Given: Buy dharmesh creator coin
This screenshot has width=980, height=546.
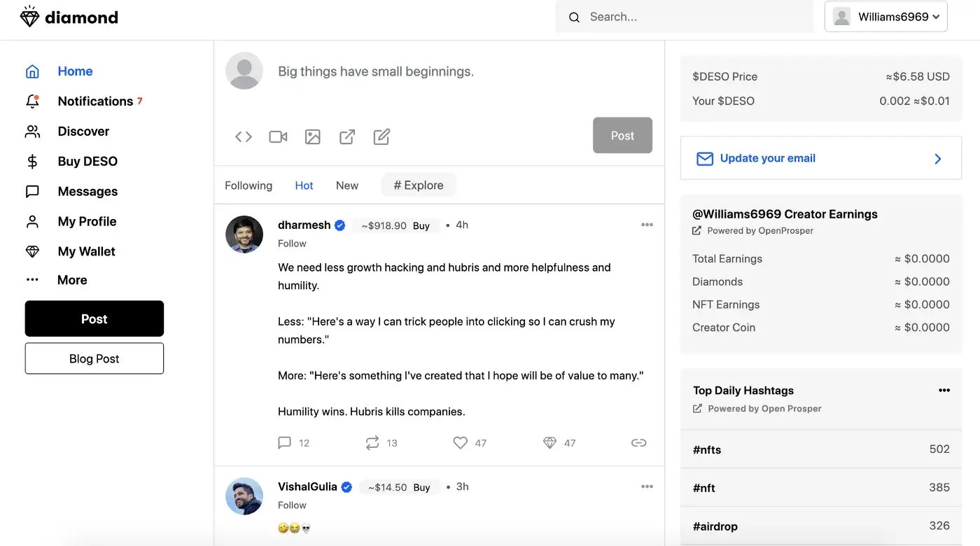Looking at the screenshot, I should 421,225.
